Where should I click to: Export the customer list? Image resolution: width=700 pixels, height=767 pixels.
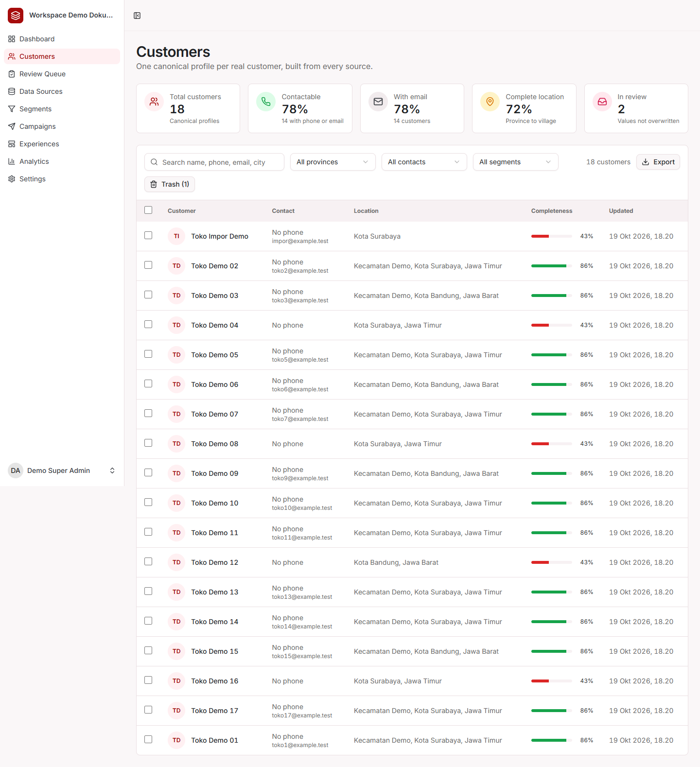tap(658, 162)
